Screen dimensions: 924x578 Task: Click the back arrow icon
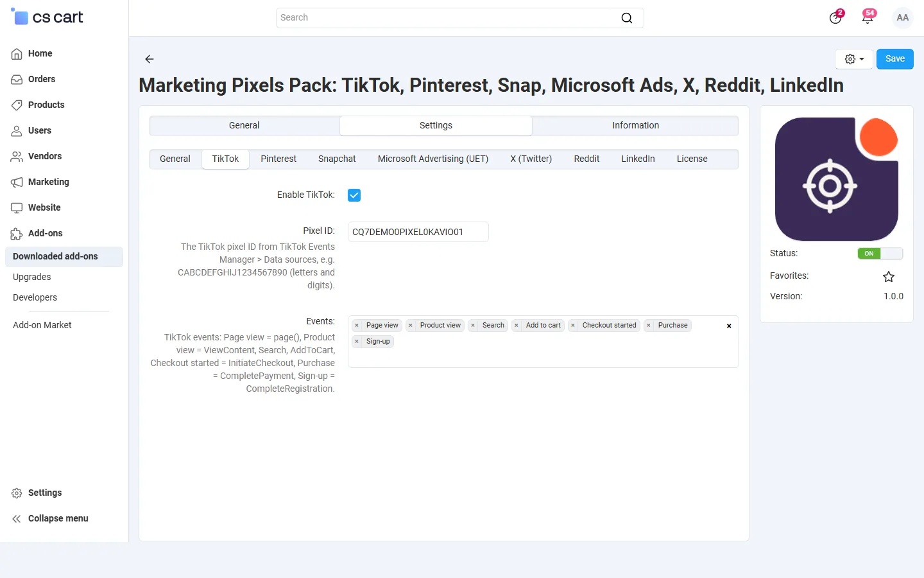pyautogui.click(x=150, y=59)
